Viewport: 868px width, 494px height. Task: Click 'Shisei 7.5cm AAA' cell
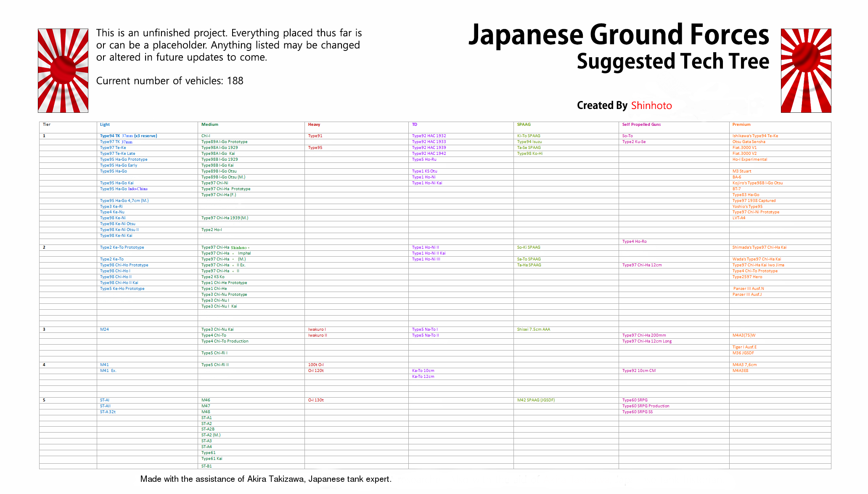(x=533, y=329)
